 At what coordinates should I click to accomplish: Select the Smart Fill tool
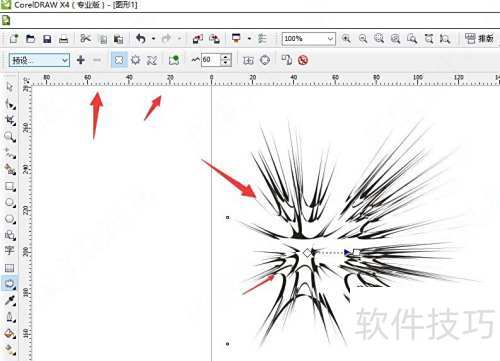point(10,169)
